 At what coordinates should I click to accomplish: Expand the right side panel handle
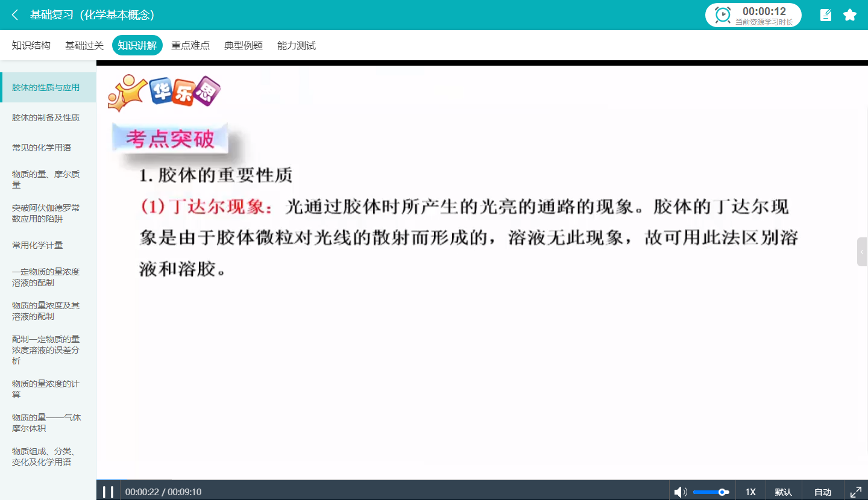(x=862, y=252)
